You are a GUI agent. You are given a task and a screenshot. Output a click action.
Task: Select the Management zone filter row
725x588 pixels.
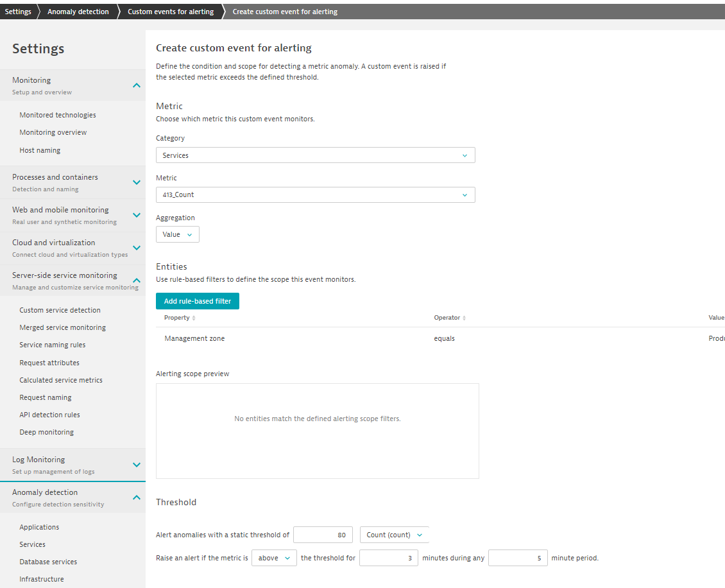pos(195,338)
